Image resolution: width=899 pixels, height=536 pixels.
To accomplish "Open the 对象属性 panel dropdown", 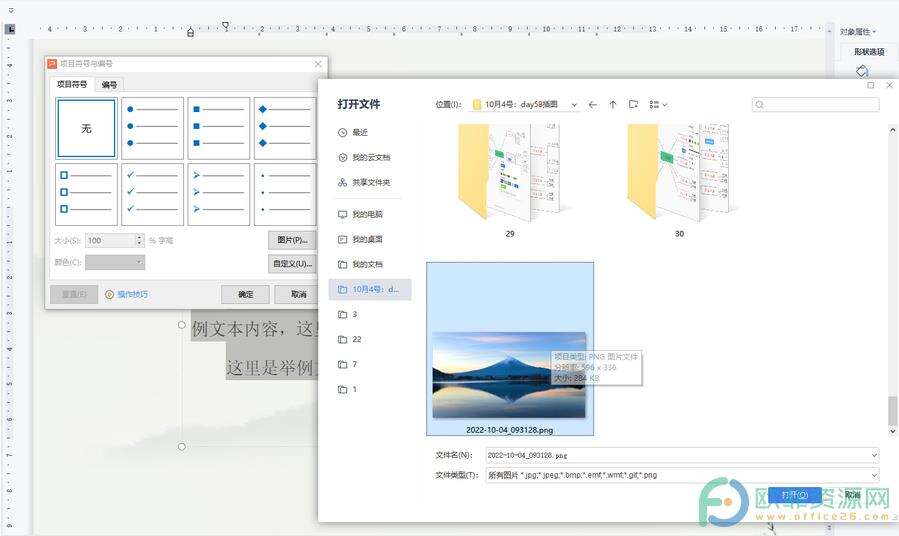I will (x=858, y=32).
